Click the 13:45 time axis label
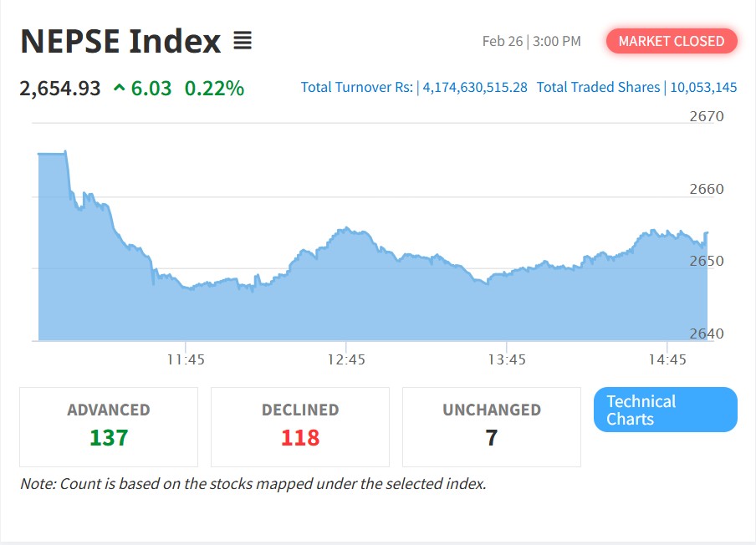The image size is (756, 545). (x=507, y=359)
